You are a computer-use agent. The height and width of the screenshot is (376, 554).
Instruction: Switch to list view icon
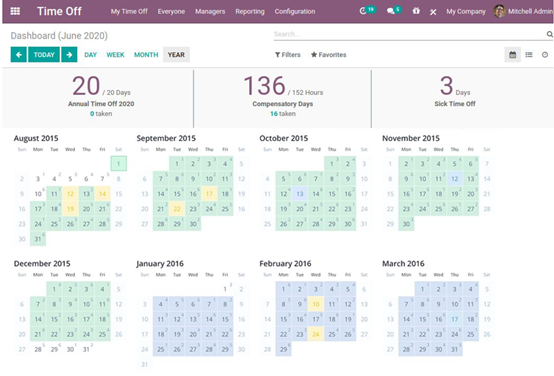529,54
